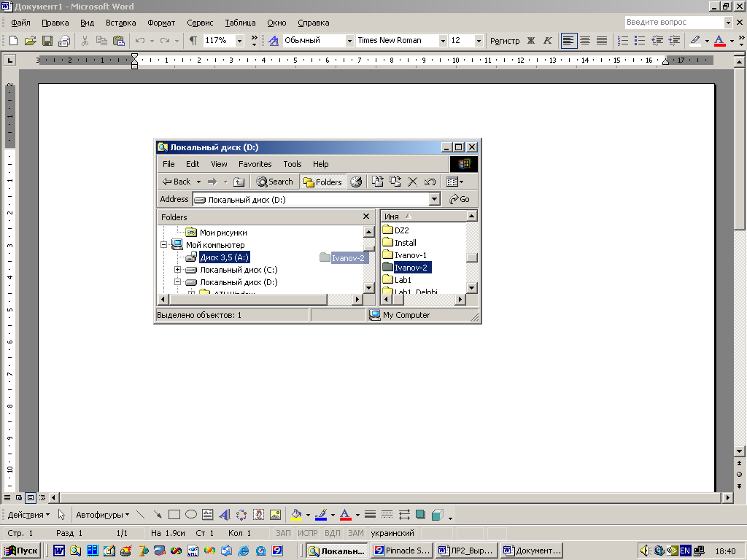Click the increase indent icon
747x560 pixels.
click(674, 41)
